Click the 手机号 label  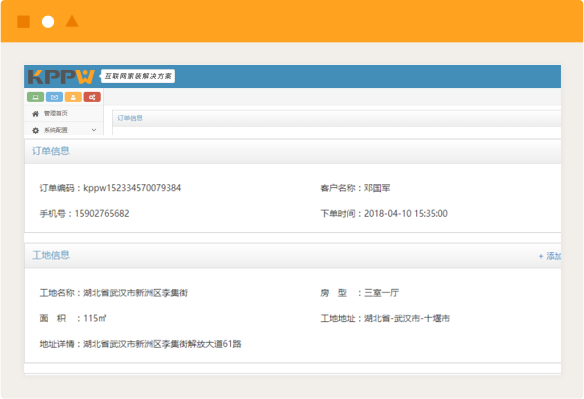(x=53, y=213)
